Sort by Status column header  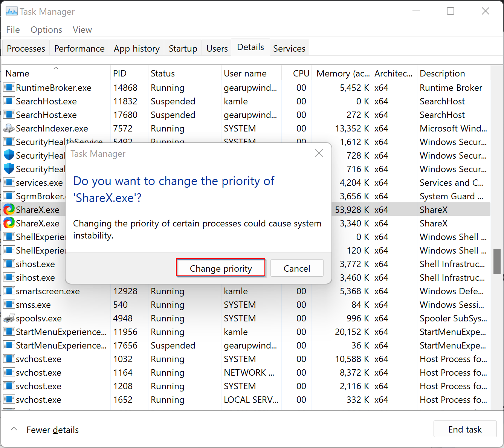pyautogui.click(x=184, y=73)
